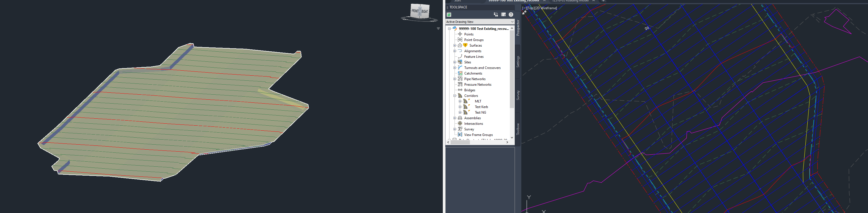868x213 pixels.
Task: Click the Bridges icon in tree
Action: [460, 90]
